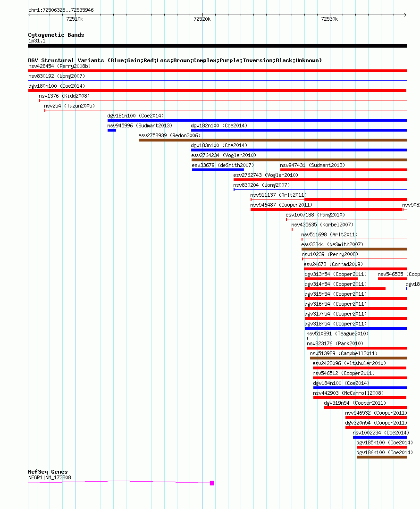Click the 72520k ruler position label
Screen dimensions: 420x509
(x=202, y=19)
